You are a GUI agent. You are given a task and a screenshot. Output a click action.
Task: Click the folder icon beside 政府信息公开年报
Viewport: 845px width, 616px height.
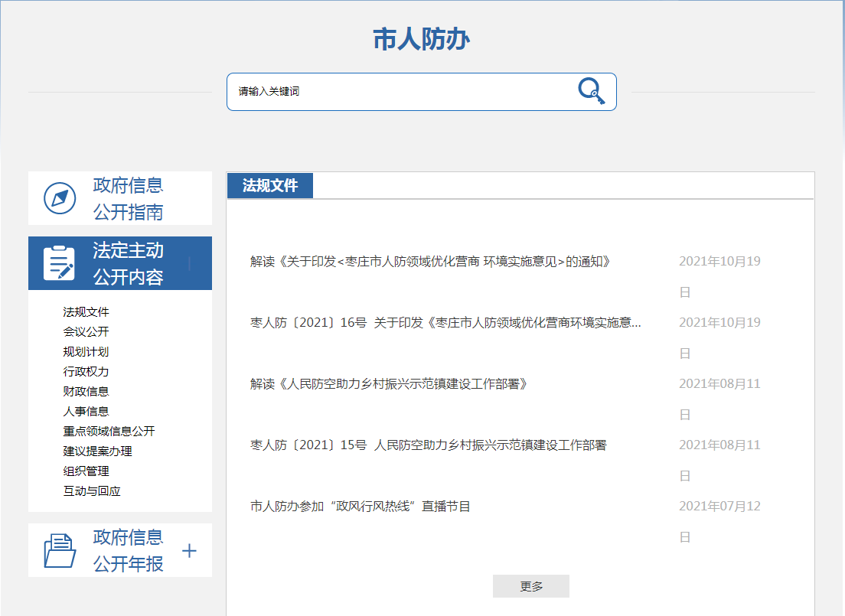coord(60,550)
